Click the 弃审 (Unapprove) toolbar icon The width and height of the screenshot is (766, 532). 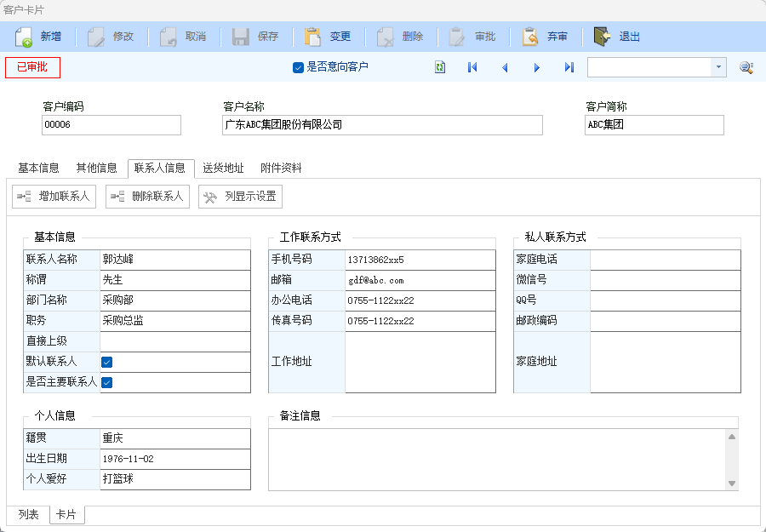point(530,37)
